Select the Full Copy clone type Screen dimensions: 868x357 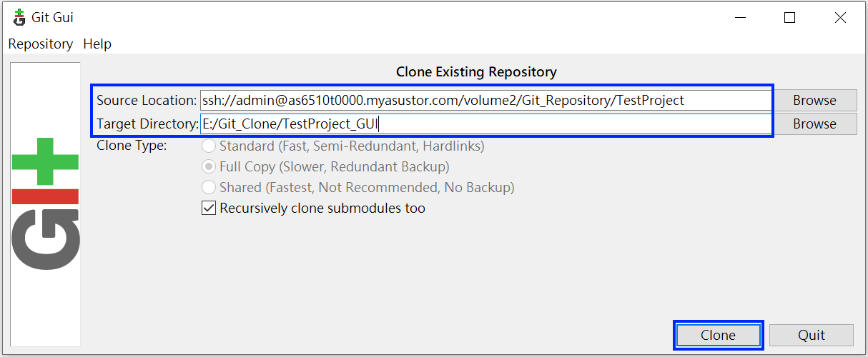click(209, 166)
